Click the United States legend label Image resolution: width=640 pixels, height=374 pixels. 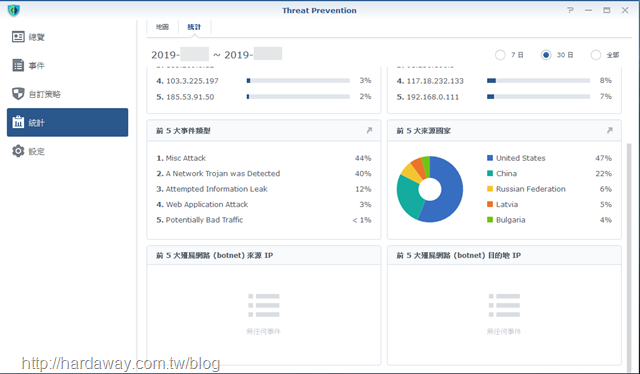coord(520,158)
